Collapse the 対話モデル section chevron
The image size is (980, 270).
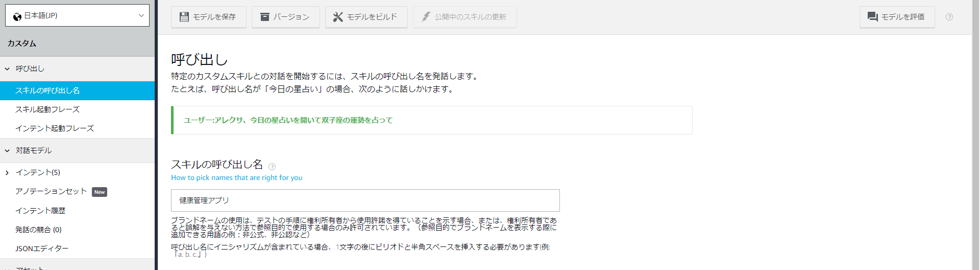click(x=7, y=150)
